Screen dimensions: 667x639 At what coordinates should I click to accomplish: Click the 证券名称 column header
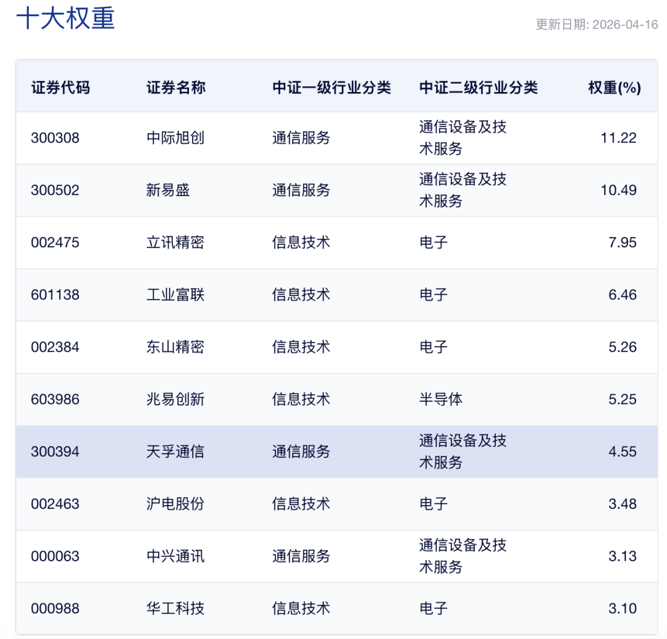pos(175,87)
